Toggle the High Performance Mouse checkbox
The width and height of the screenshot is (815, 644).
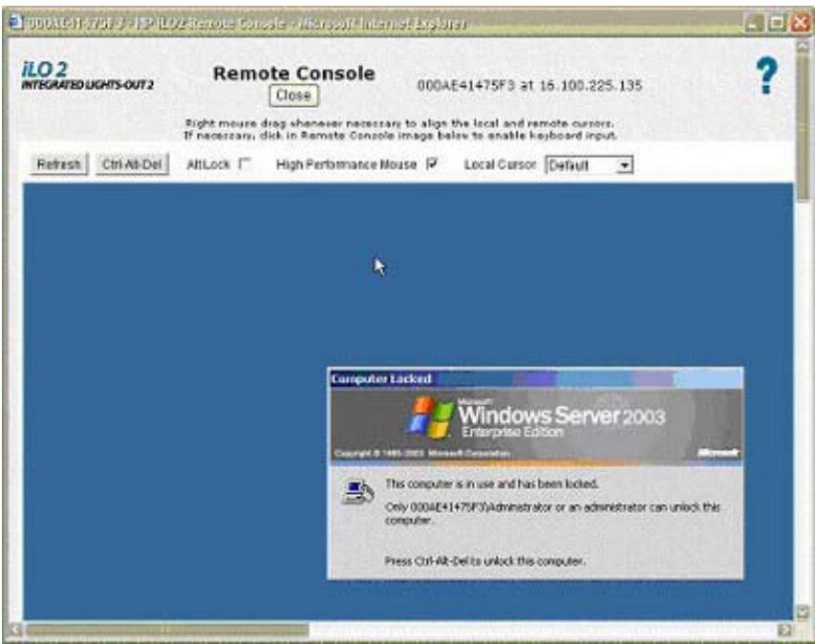(x=432, y=163)
